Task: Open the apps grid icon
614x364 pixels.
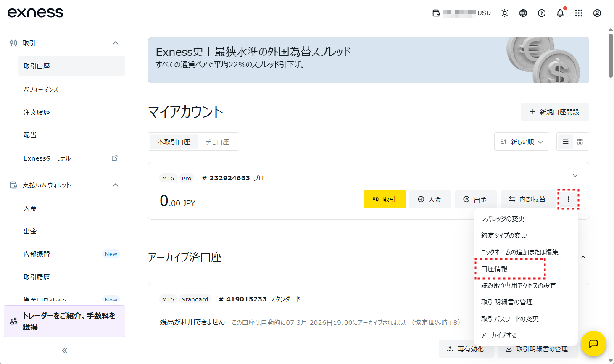Action: click(x=579, y=13)
